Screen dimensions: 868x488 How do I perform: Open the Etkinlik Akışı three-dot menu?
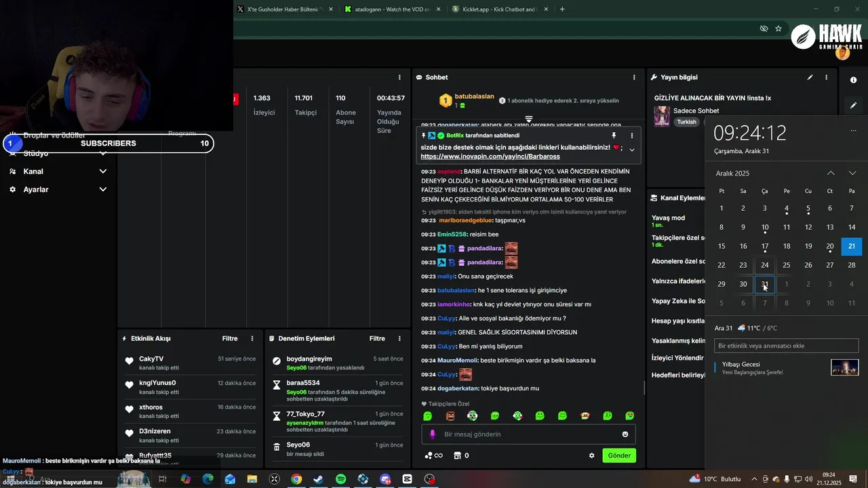click(x=252, y=338)
